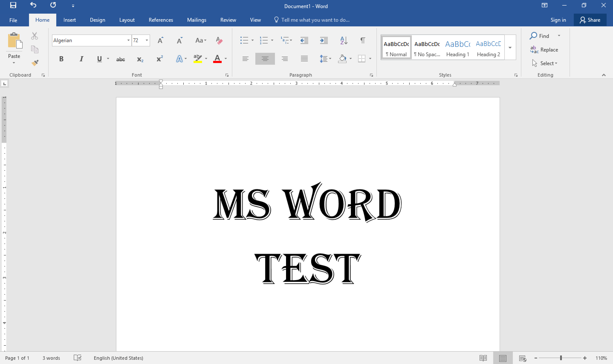Viewport: 613px width, 364px height.
Task: Click the zoom slider handle
Action: 561,358
